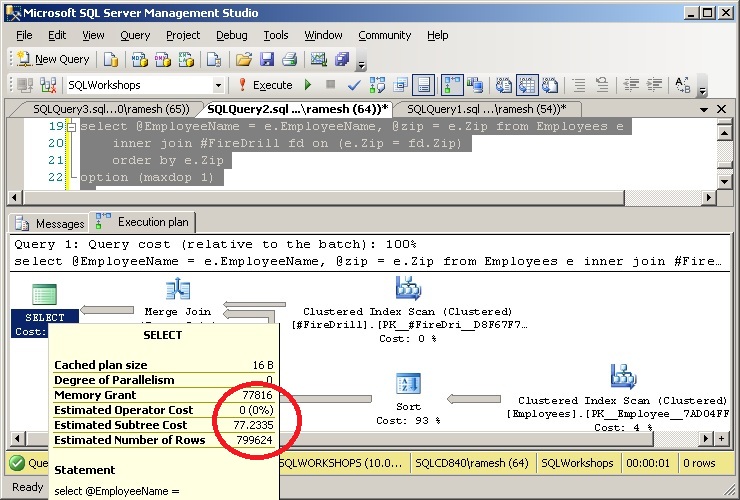Increase the indent of selected lines
This screenshot has width=740, height=500.
pos(654,85)
